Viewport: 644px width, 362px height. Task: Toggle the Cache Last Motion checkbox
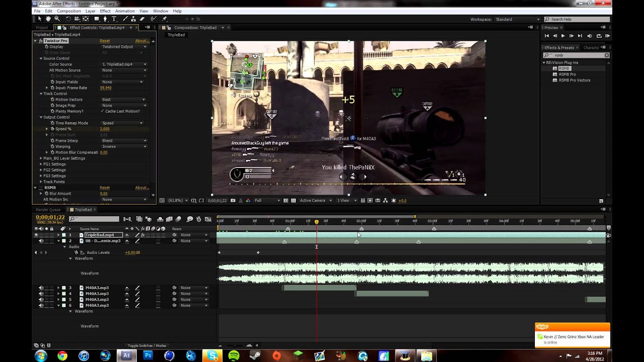(103, 111)
